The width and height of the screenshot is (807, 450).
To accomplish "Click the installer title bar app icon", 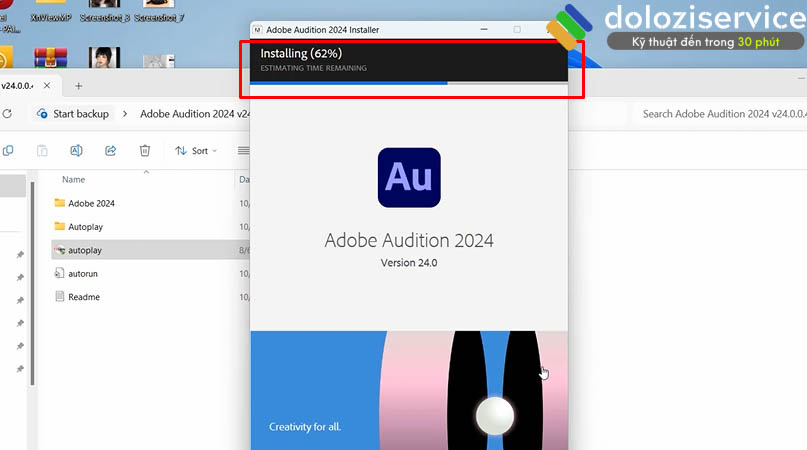I will coord(257,30).
